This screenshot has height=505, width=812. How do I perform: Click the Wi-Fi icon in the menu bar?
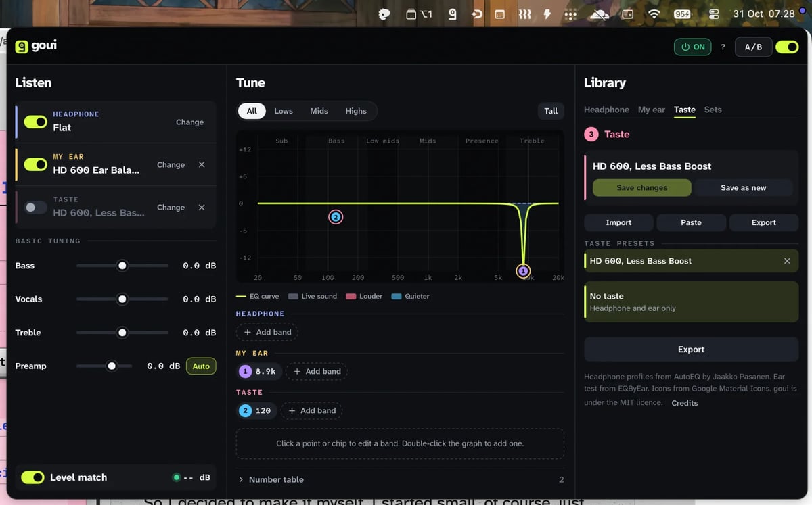(x=654, y=14)
